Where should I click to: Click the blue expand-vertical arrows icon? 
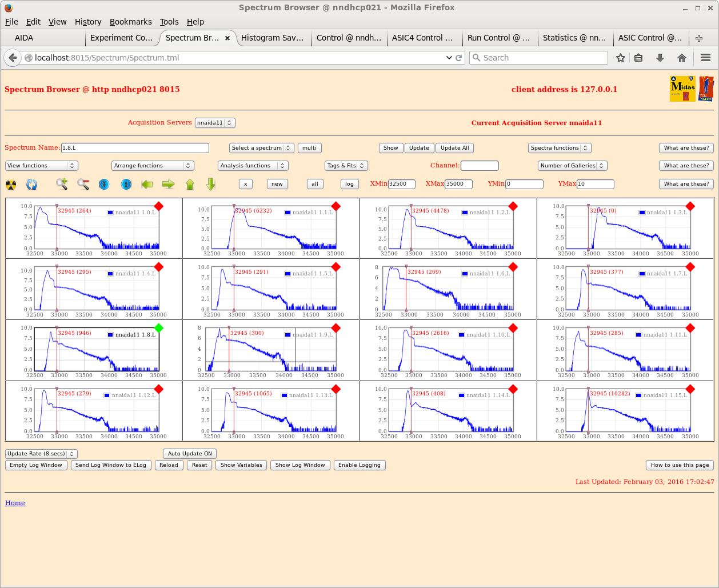click(126, 184)
